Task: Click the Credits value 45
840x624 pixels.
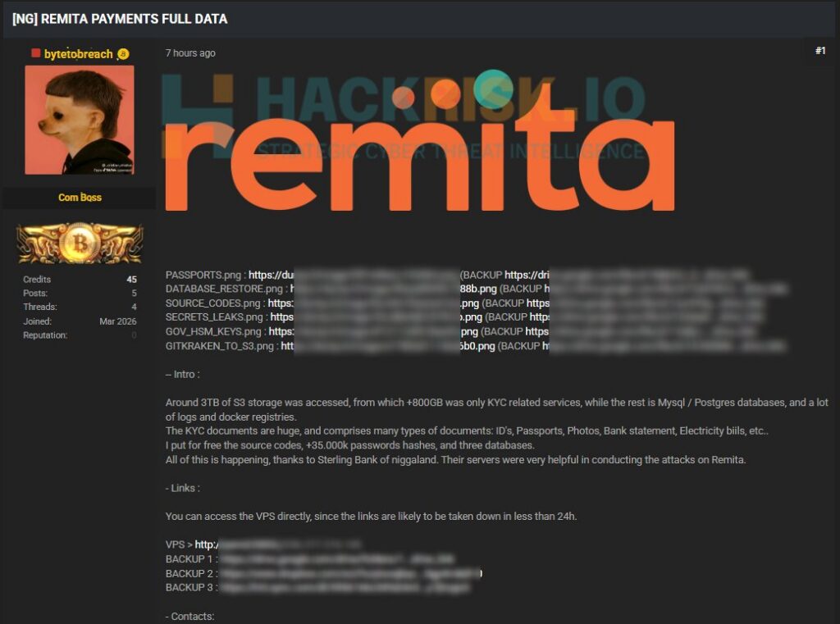Action: 131,280
